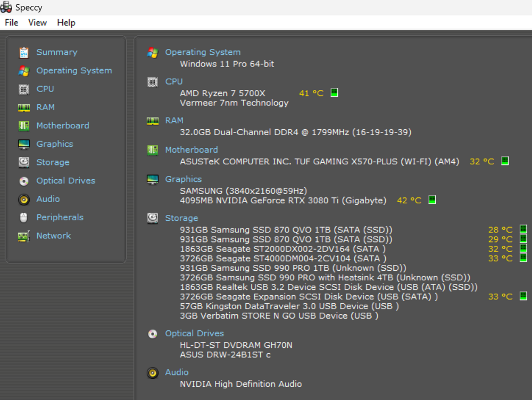Click the green CPU temperature indicator
The height and width of the screenshot is (400, 532).
(x=334, y=93)
